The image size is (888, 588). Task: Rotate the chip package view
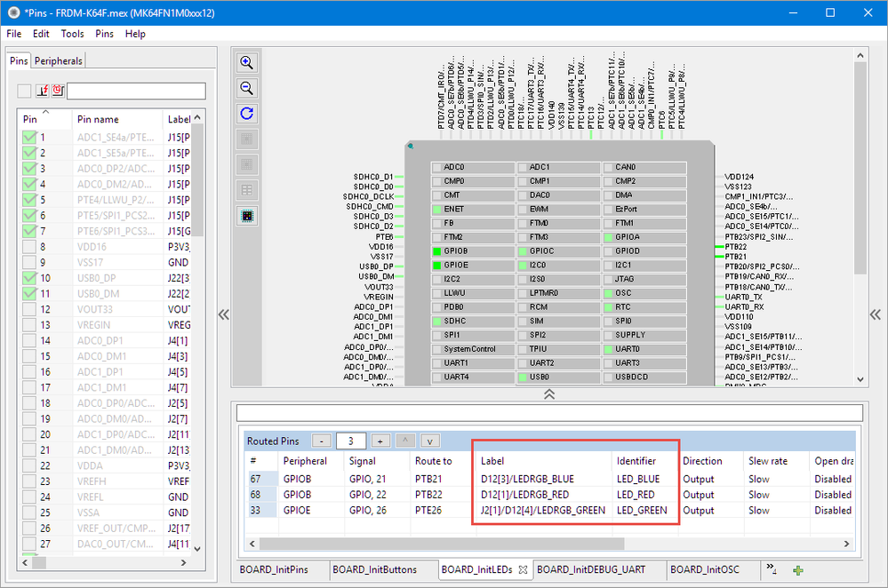tap(247, 114)
